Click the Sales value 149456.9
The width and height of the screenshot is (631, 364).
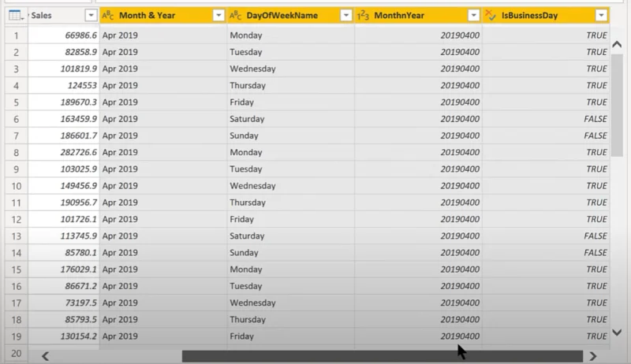(78, 186)
